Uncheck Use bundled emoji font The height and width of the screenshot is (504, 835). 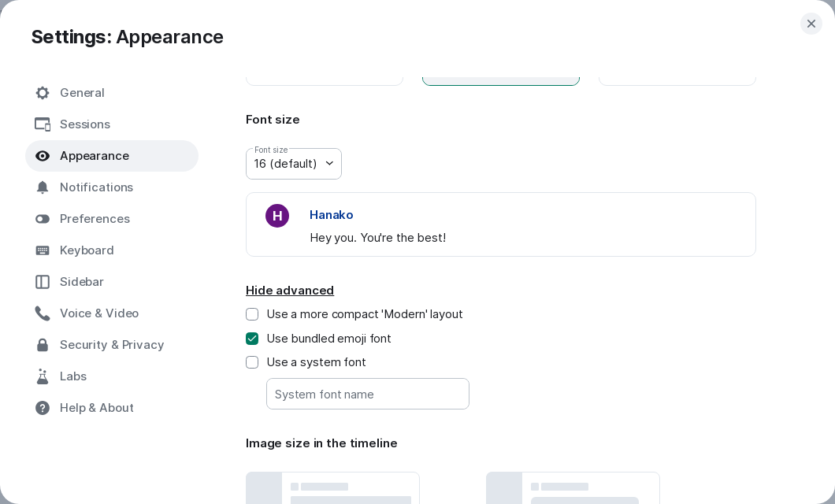click(x=252, y=339)
